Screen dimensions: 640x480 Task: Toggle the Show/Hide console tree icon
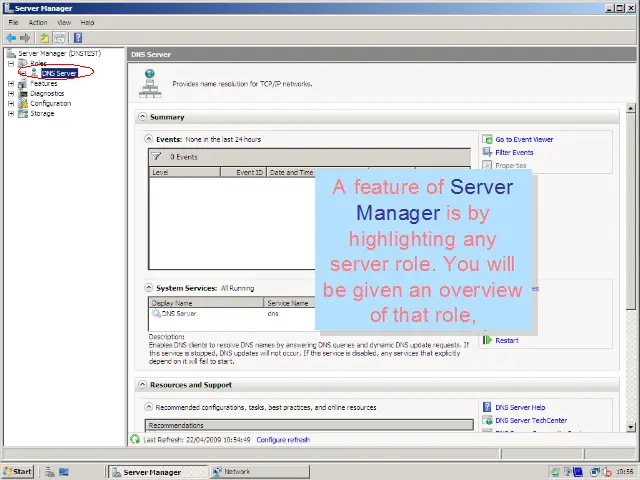(60, 38)
